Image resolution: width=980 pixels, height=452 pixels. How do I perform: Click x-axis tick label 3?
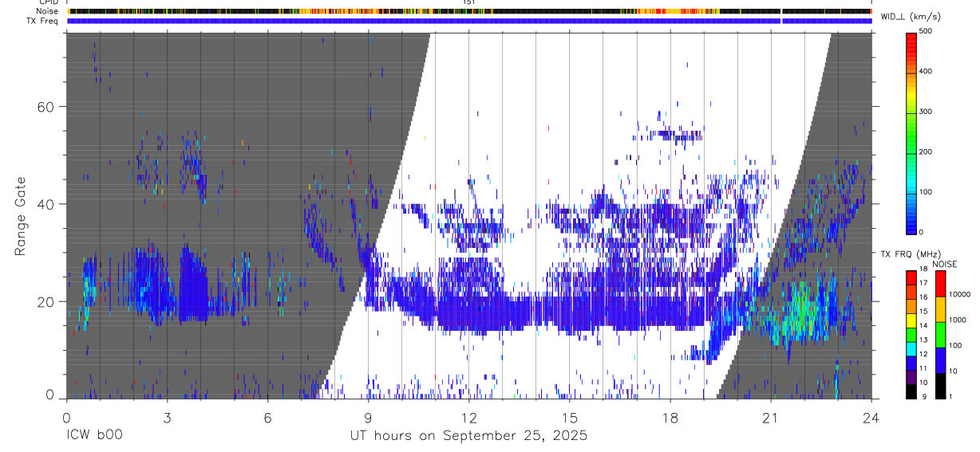pos(167,417)
